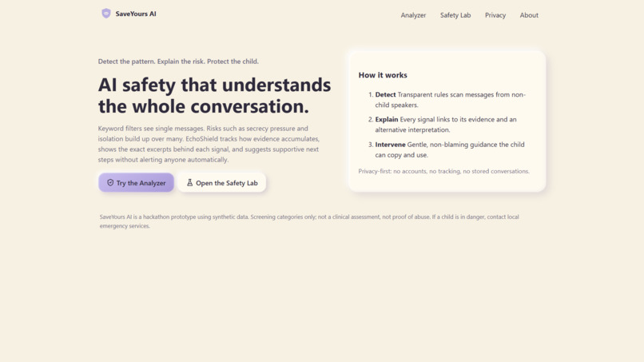The height and width of the screenshot is (362, 644).
Task: Open the Privacy page link
Action: pyautogui.click(x=495, y=15)
